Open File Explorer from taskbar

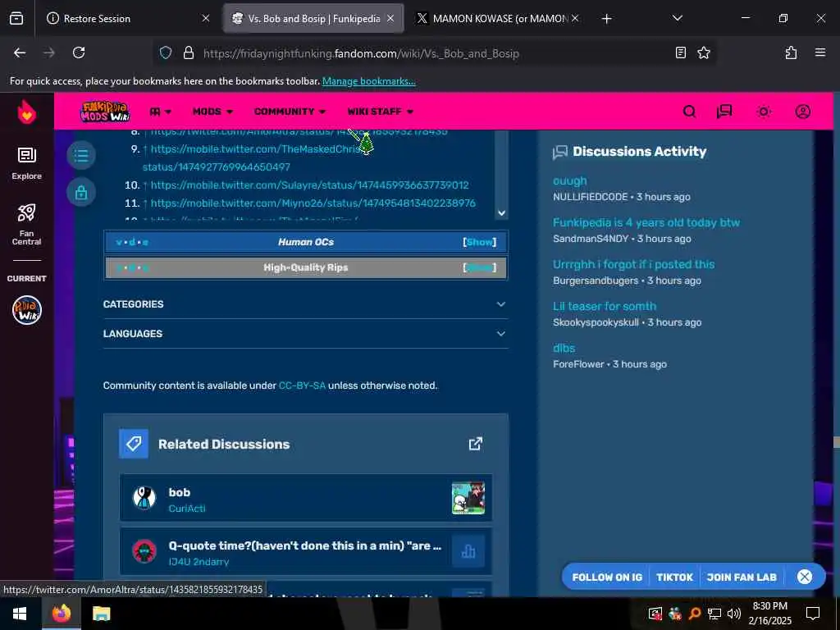pyautogui.click(x=101, y=614)
